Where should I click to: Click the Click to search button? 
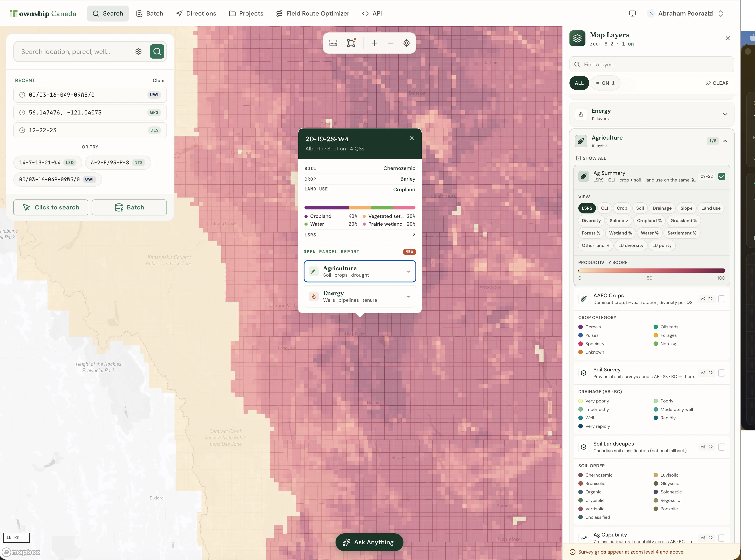[x=51, y=207]
